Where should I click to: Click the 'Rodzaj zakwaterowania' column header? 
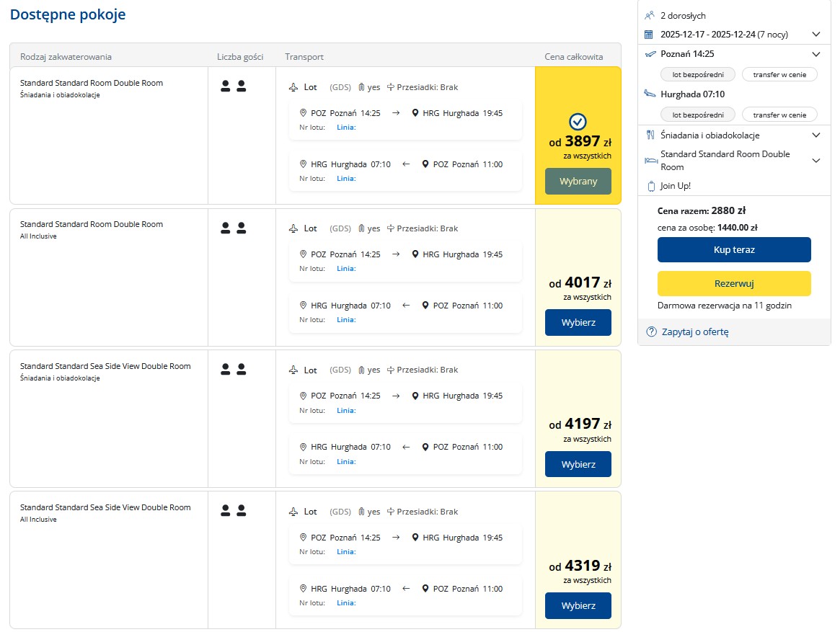click(x=66, y=57)
